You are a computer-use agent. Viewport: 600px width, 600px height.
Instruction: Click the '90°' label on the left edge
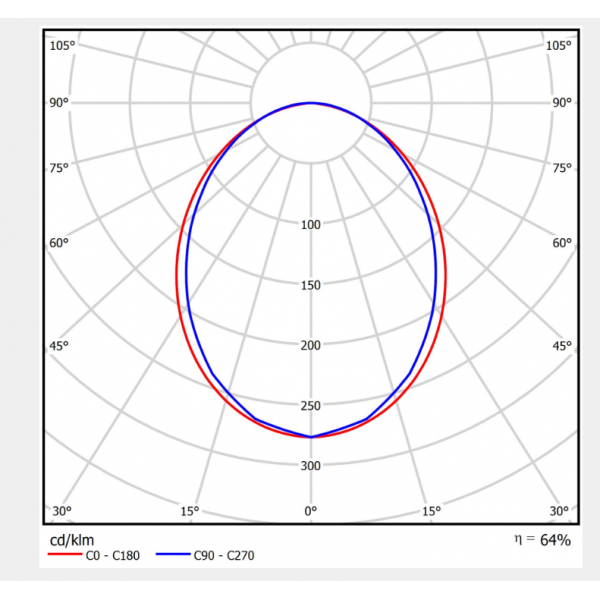[59, 103]
